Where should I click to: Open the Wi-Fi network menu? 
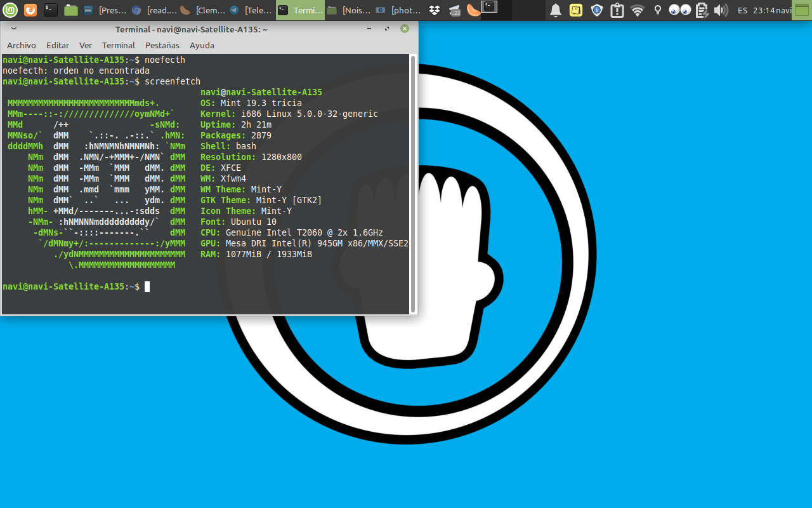pyautogui.click(x=638, y=10)
